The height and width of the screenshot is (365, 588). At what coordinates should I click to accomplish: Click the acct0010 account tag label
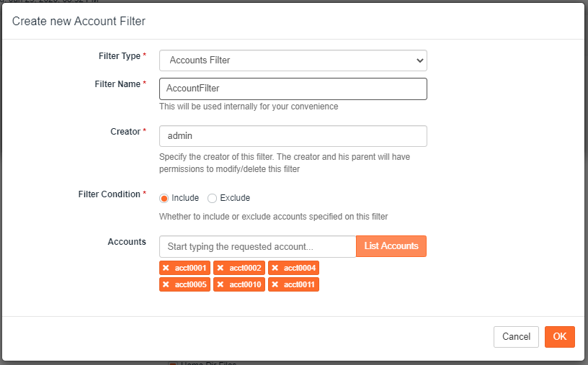(245, 284)
